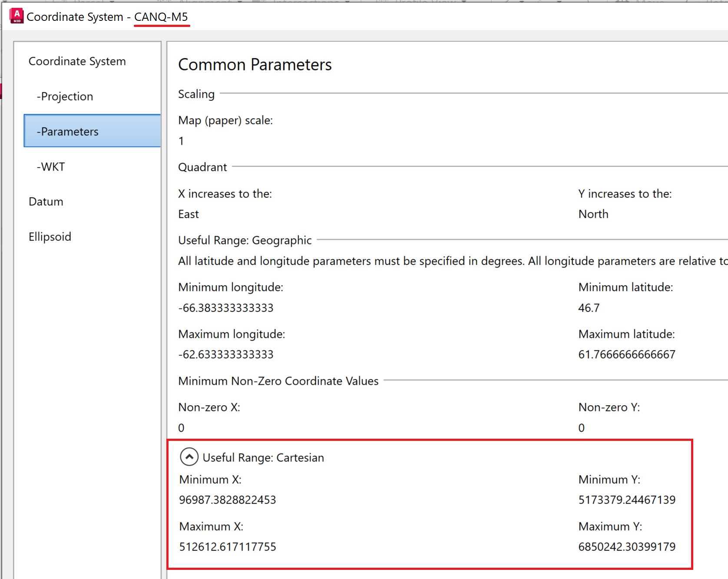Select the Non-zero X value
This screenshot has height=579, width=728.
tap(181, 427)
